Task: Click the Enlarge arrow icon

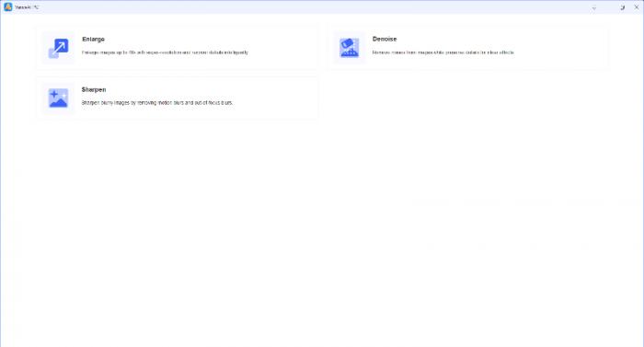Action: coord(58,48)
